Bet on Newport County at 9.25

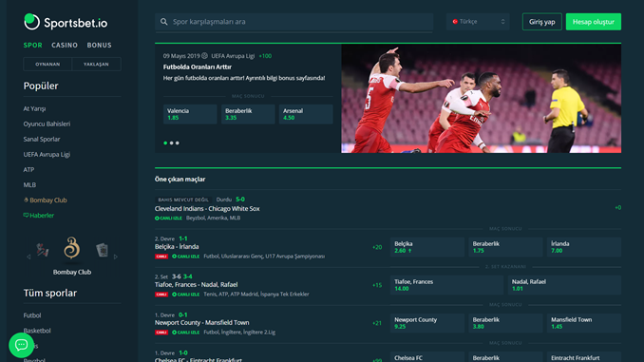pos(427,323)
